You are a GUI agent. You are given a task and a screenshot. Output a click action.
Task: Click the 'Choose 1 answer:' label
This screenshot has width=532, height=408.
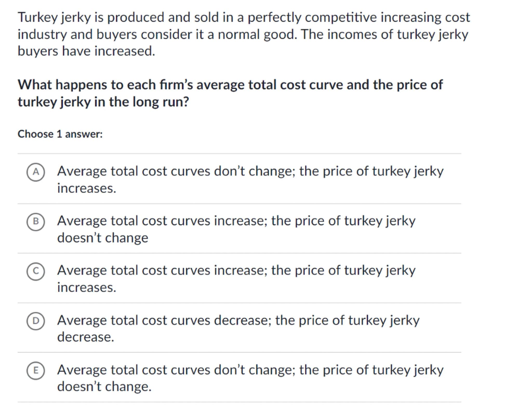coord(60,134)
